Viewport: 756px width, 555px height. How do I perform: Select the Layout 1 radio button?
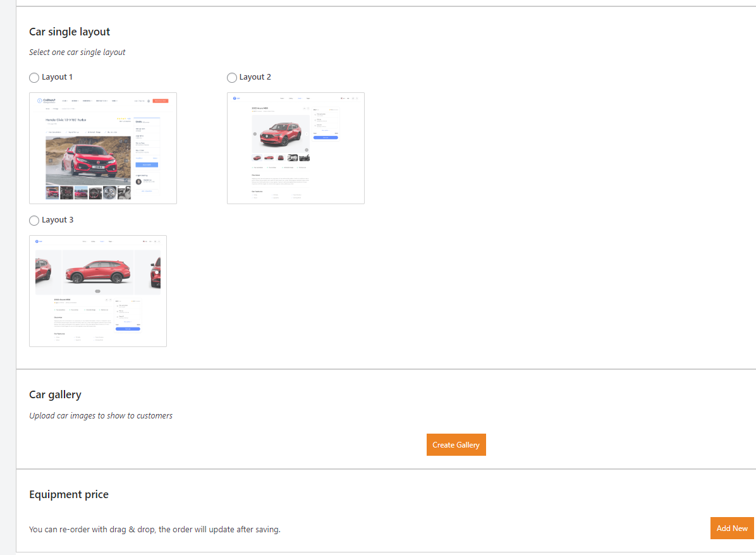(x=34, y=78)
